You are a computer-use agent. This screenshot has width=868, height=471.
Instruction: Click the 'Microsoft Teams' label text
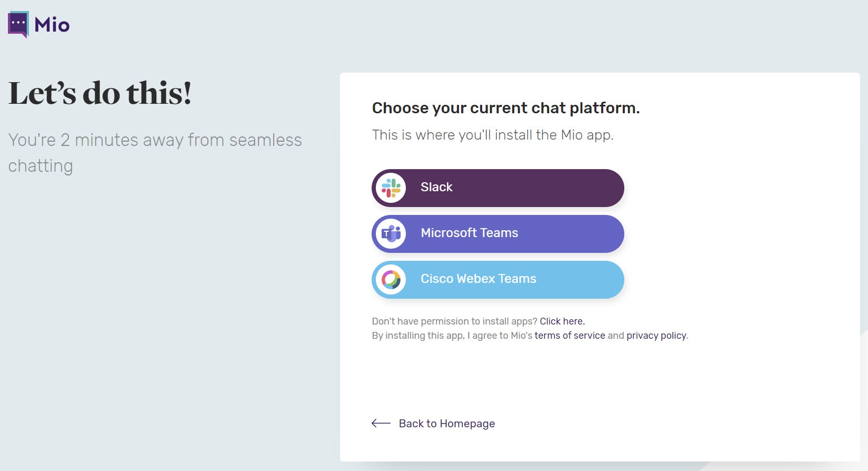coord(470,233)
